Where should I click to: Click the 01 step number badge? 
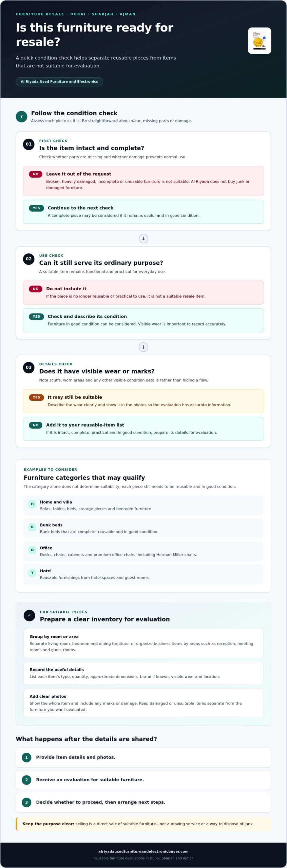pos(28,144)
